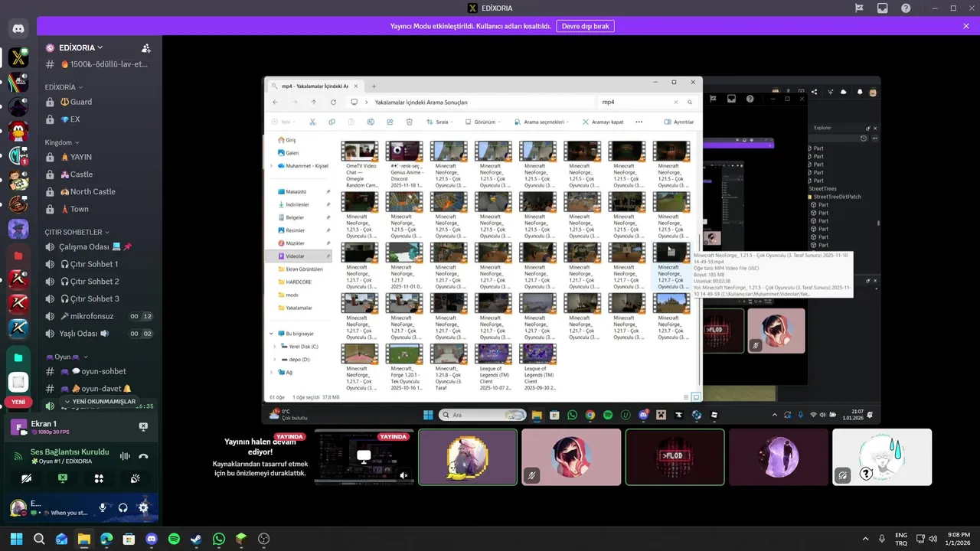Open the locked North Castle channel
This screenshot has height=551, width=980.
point(98,191)
